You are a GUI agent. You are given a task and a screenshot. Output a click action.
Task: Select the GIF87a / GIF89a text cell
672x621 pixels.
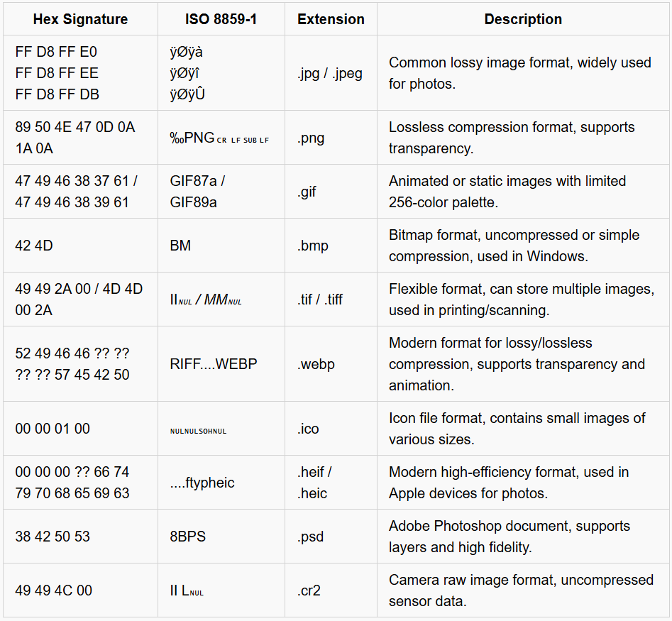click(197, 192)
